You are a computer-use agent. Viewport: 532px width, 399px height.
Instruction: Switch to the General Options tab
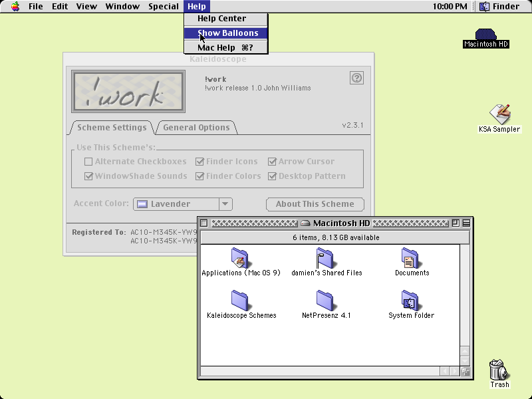pyautogui.click(x=196, y=128)
